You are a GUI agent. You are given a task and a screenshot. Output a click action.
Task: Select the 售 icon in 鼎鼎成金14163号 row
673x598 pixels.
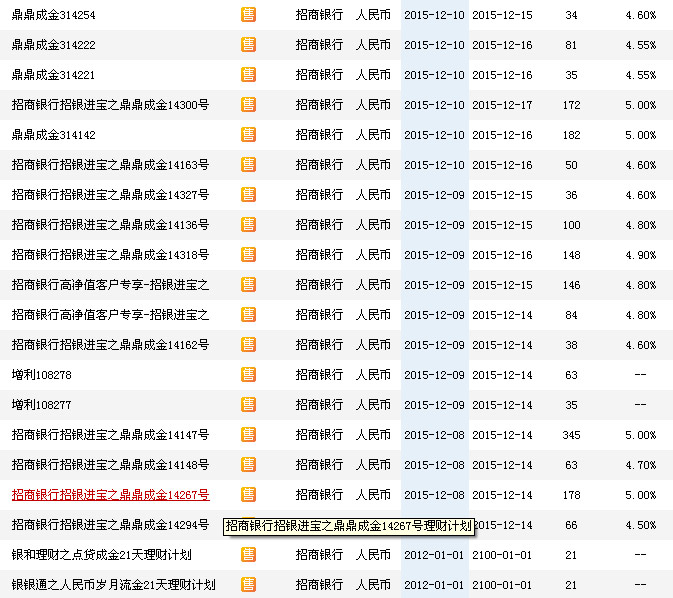click(248, 165)
